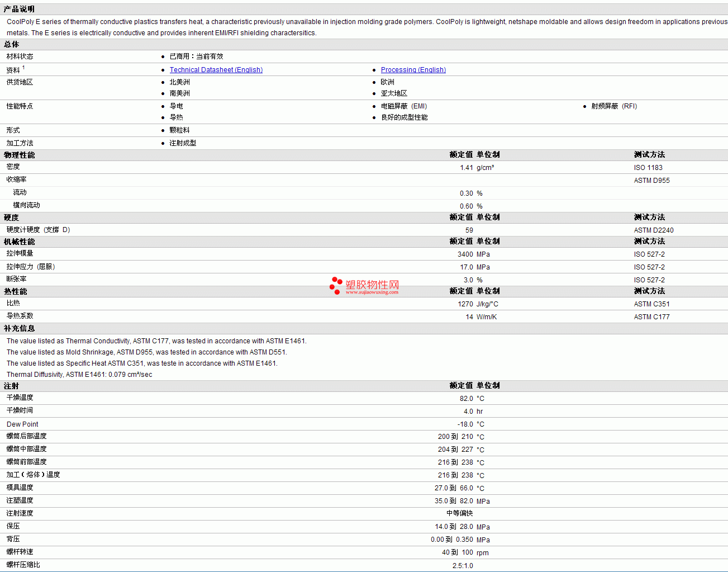This screenshot has height=572, width=728.
Task: Select the hardness value 59
Action: (x=469, y=230)
